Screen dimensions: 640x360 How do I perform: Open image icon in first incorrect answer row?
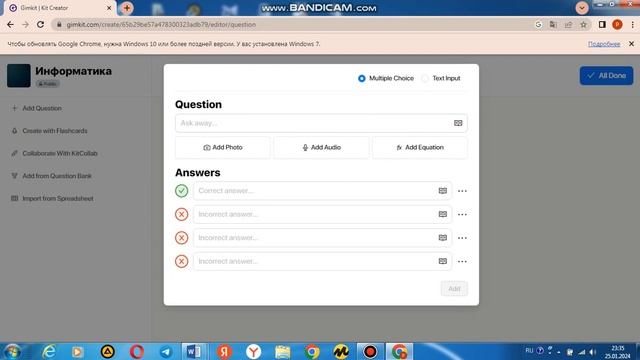coord(442,214)
